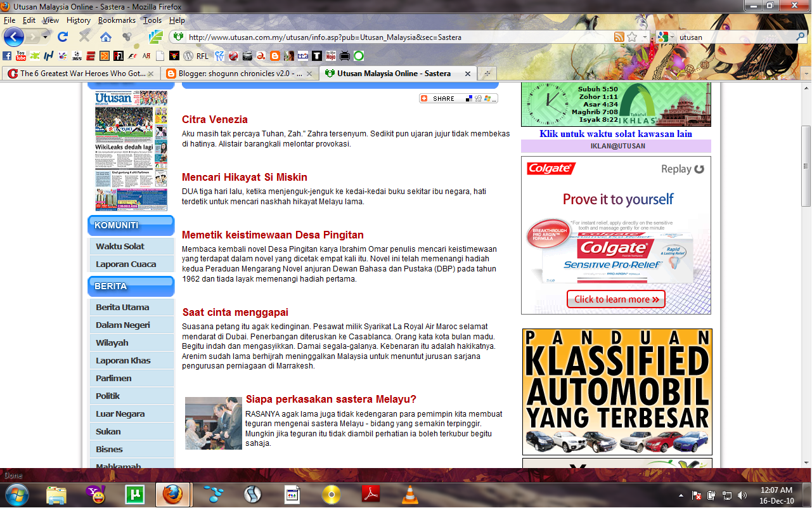This screenshot has height=508, width=812.
Task: Switch to Blogger shogunn chronicles tab
Action: (240, 74)
